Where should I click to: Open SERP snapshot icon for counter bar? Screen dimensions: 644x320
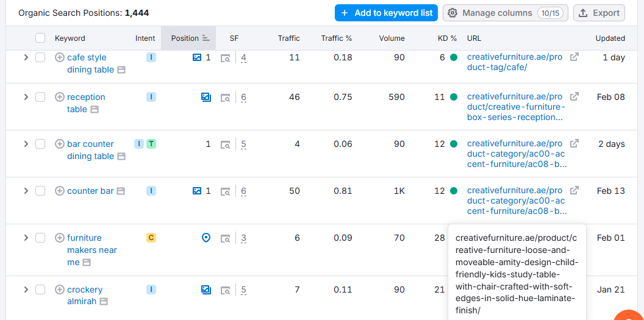click(x=121, y=191)
